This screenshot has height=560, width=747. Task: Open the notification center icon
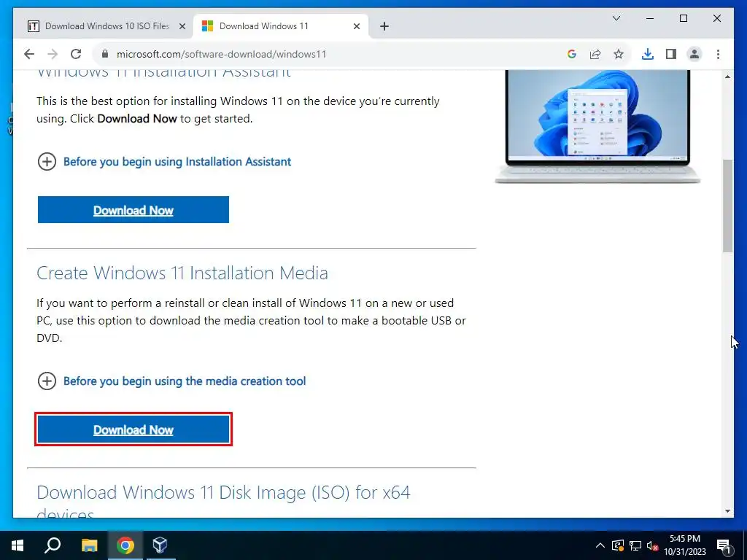pos(723,545)
